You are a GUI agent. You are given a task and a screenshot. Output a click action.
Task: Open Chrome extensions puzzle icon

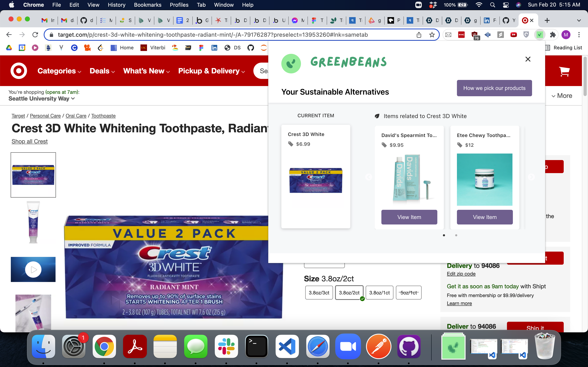(553, 35)
